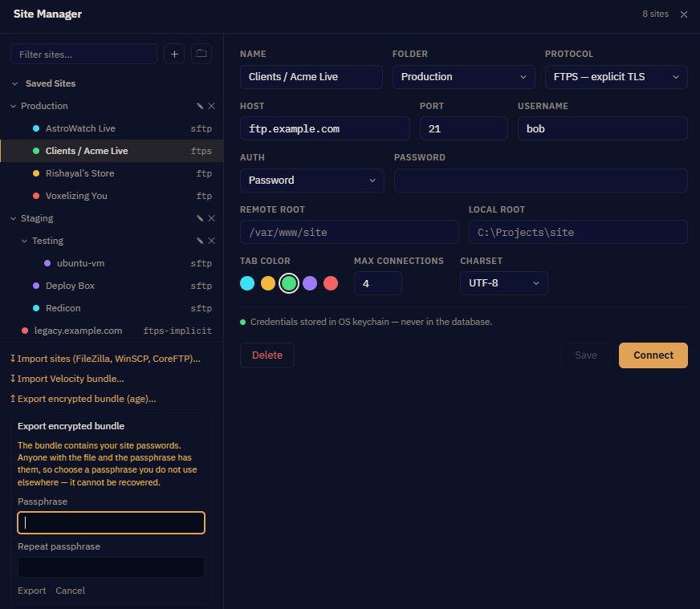Click the Name input field
This screenshot has width=700, height=609.
[x=311, y=77]
